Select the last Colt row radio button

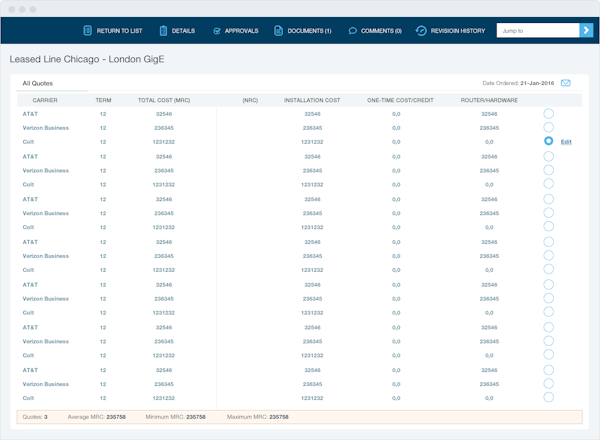pos(548,397)
